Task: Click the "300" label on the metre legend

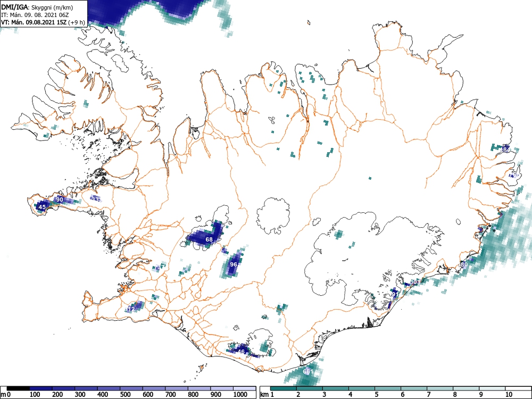Action: (x=80, y=395)
